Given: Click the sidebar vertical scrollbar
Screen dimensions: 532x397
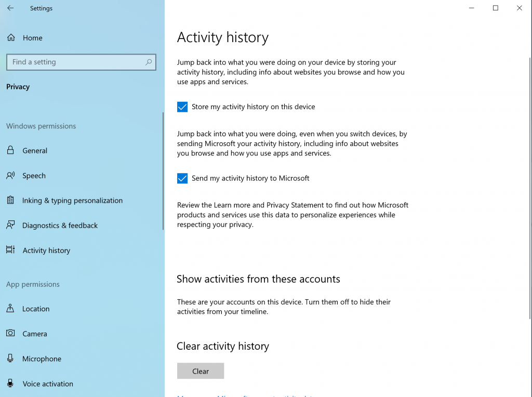Looking at the screenshot, I should pos(163,171).
